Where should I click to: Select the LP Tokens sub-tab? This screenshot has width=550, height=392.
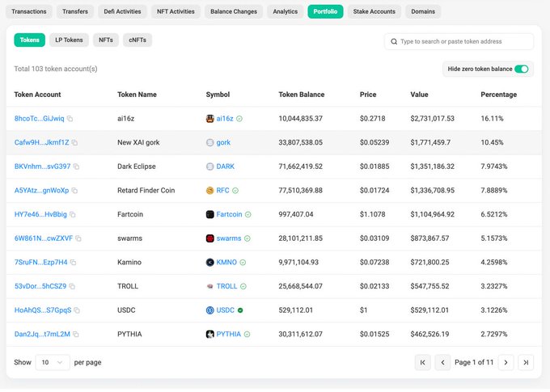point(69,40)
